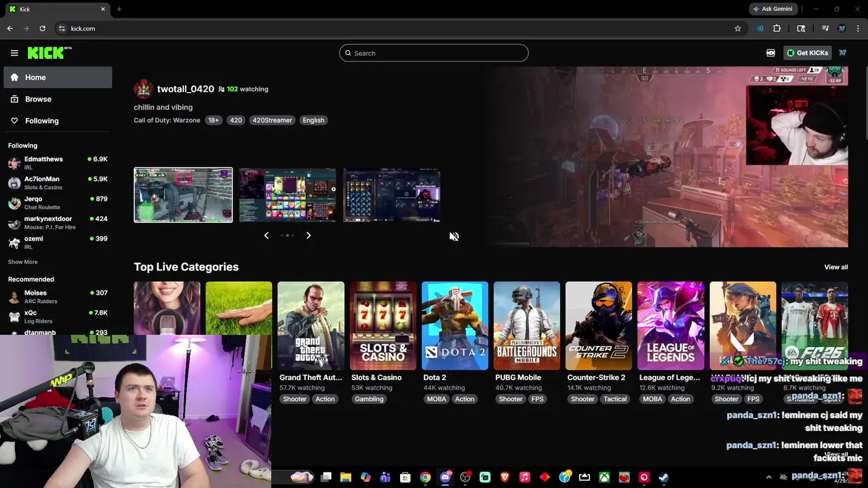Open Slots & Casino category card
This screenshot has height=488, width=868.
[382, 326]
